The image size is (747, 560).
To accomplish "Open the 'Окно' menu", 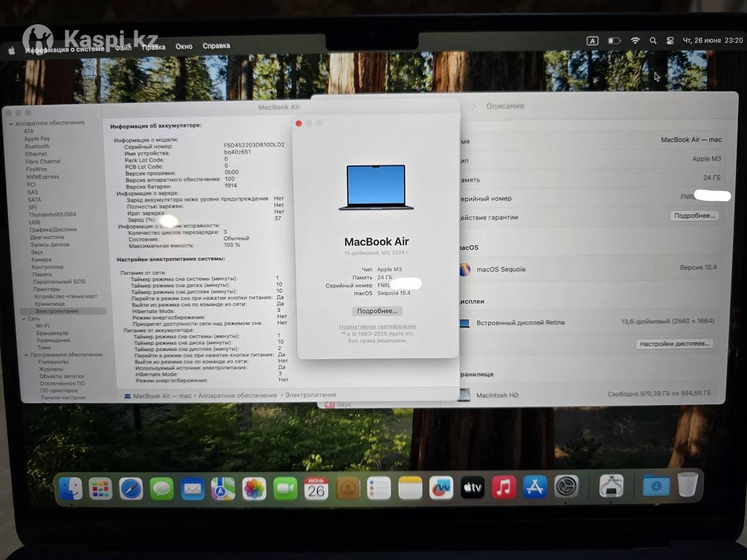I will pos(184,46).
